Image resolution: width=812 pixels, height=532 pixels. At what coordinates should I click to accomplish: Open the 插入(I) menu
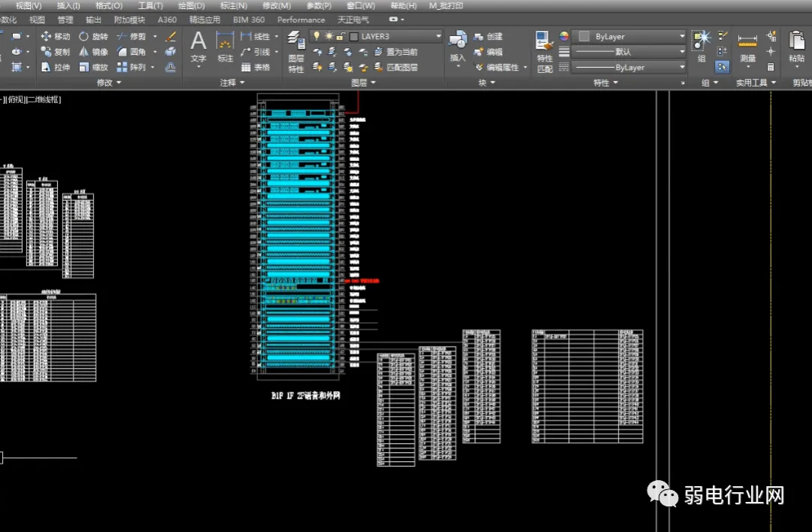pos(68,6)
